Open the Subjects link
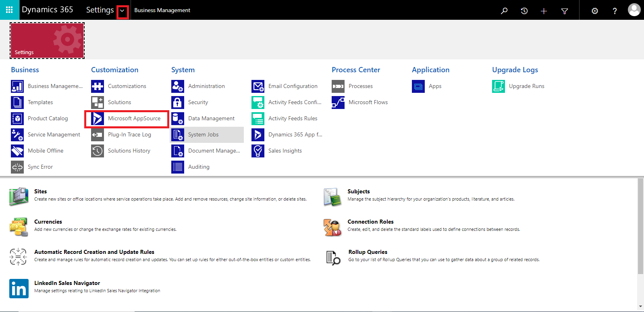 click(359, 191)
